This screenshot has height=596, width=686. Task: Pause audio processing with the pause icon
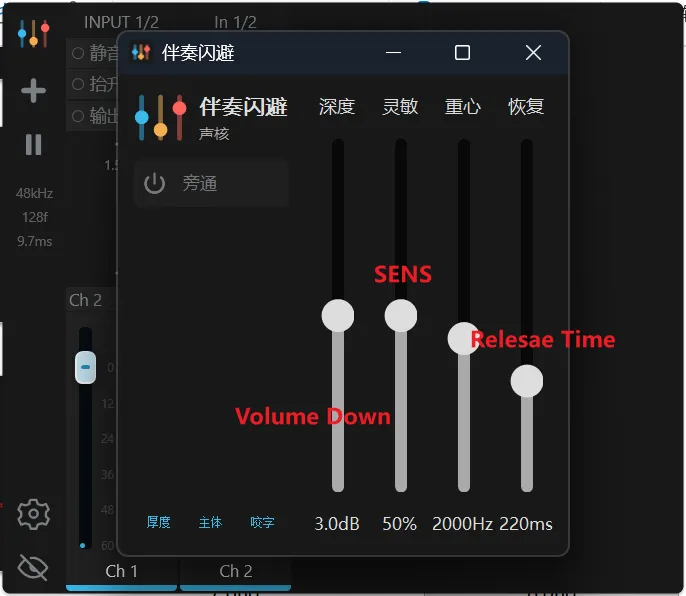tap(34, 144)
